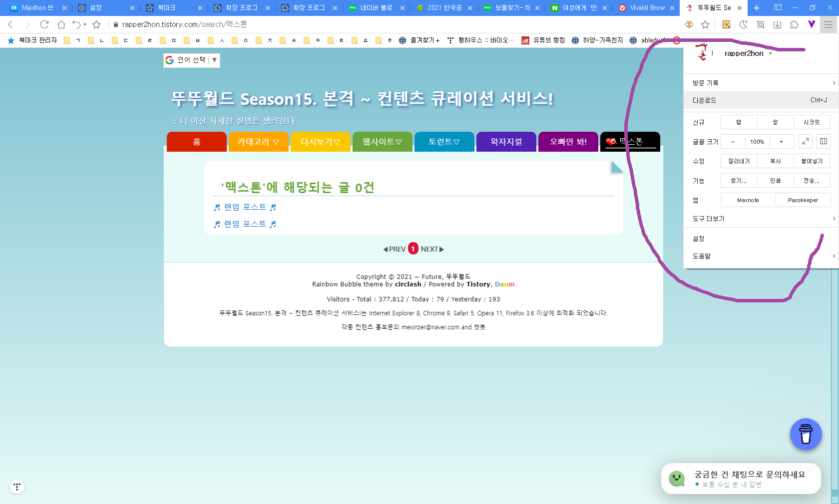Decrease zoom with the minus button

pyautogui.click(x=733, y=142)
